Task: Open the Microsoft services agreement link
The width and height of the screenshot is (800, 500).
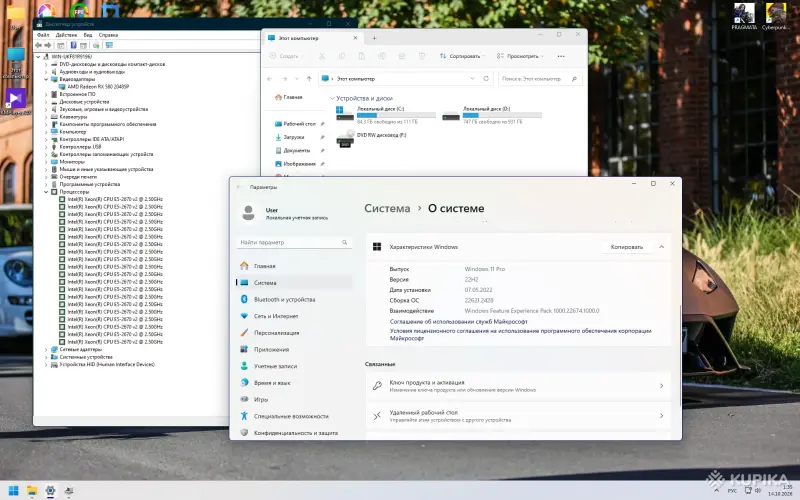Action: pos(458,321)
